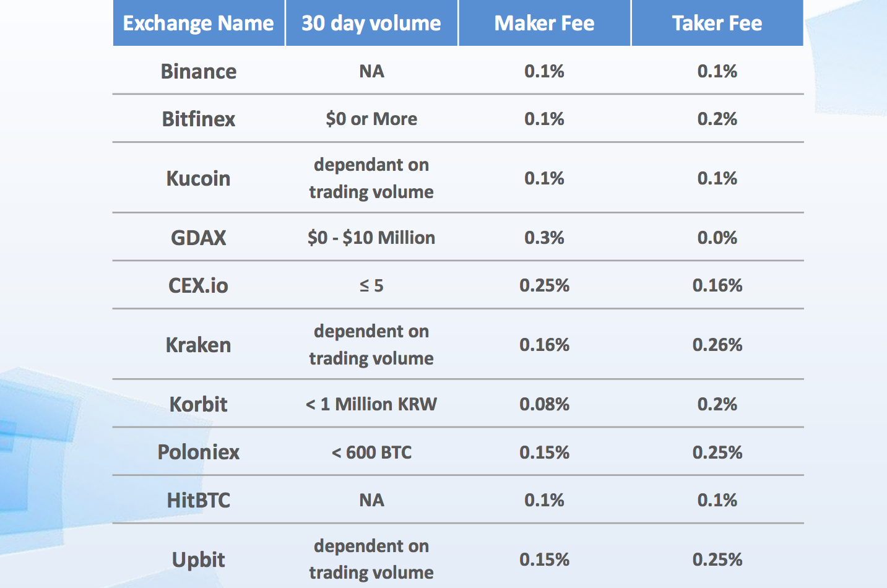Click the "< 1 Million KRW" cell
The width and height of the screenshot is (887, 588).
coord(371,404)
